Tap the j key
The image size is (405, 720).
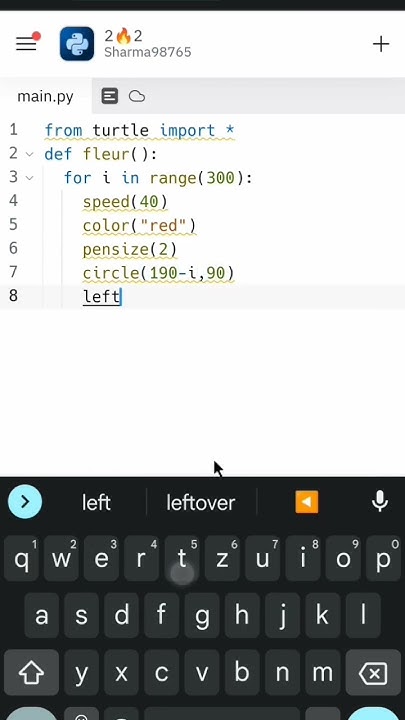tap(282, 616)
